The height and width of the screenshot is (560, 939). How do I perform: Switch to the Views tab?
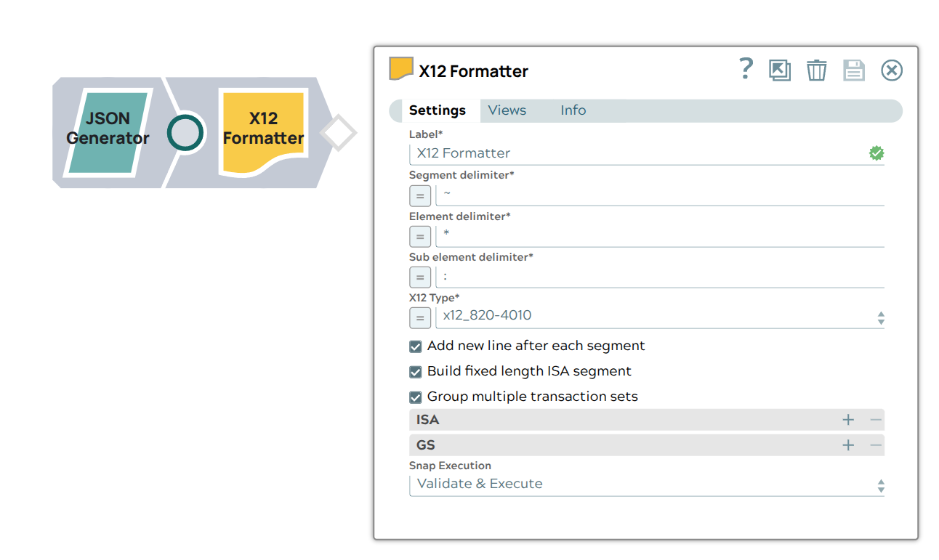pyautogui.click(x=507, y=110)
